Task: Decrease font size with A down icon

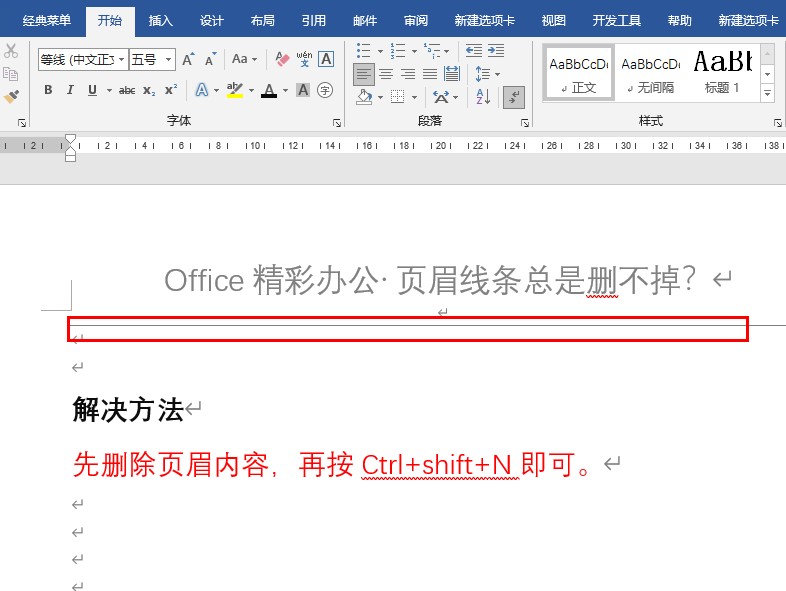Action: pos(211,59)
